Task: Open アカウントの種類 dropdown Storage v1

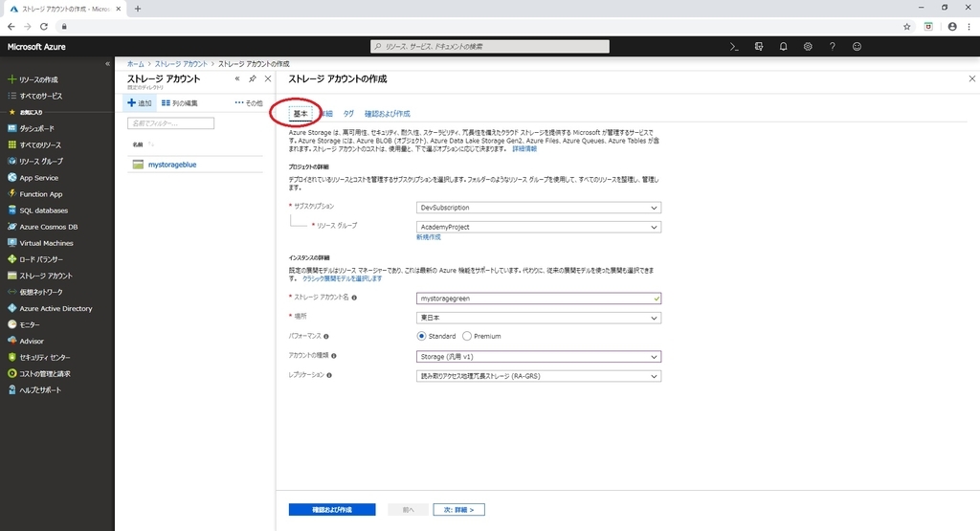Action: [x=539, y=357]
